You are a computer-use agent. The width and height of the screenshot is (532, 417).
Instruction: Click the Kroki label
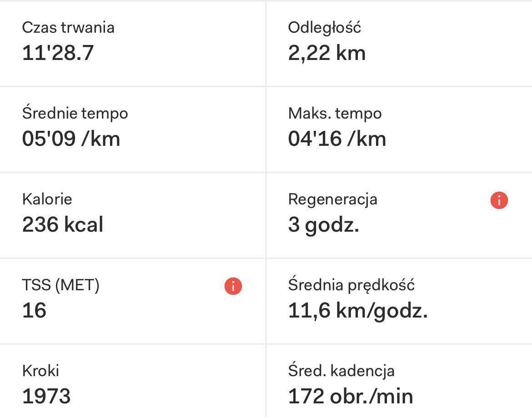click(x=41, y=371)
